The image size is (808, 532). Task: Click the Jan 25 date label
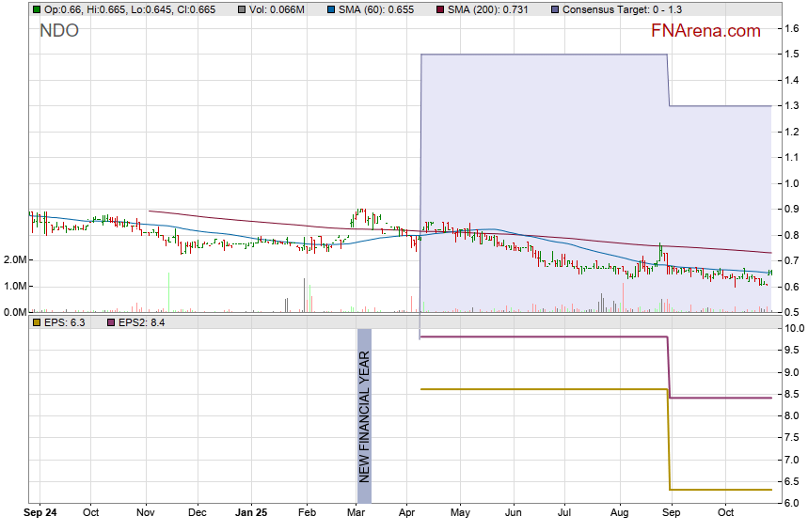(x=251, y=513)
